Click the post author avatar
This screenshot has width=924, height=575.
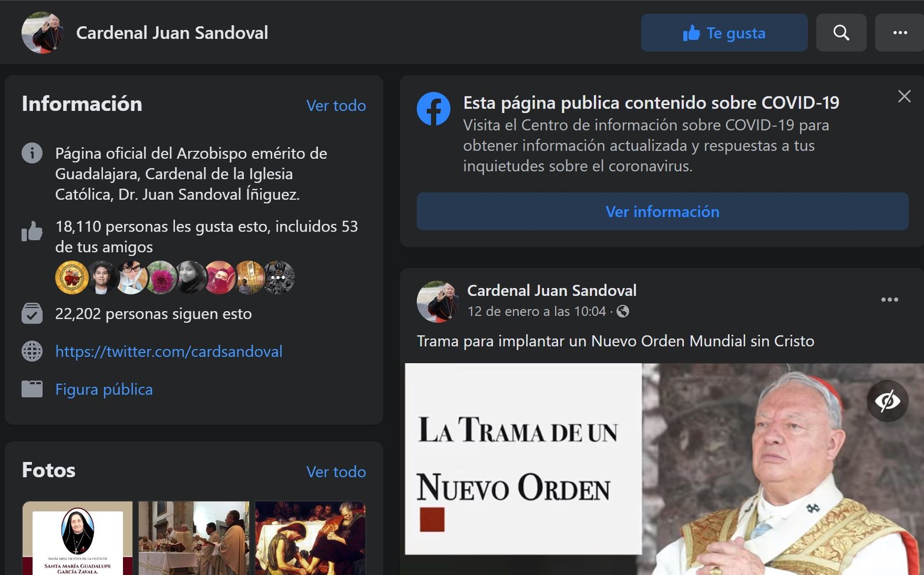(x=437, y=301)
